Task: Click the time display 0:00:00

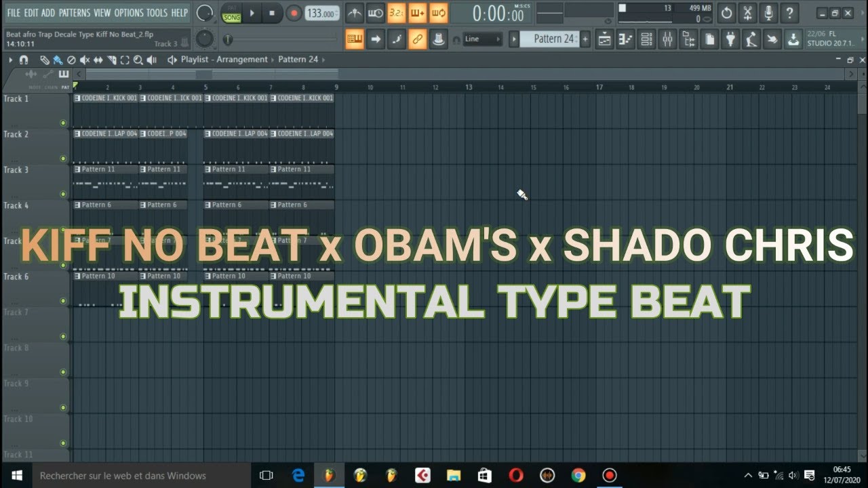Action: tap(498, 14)
